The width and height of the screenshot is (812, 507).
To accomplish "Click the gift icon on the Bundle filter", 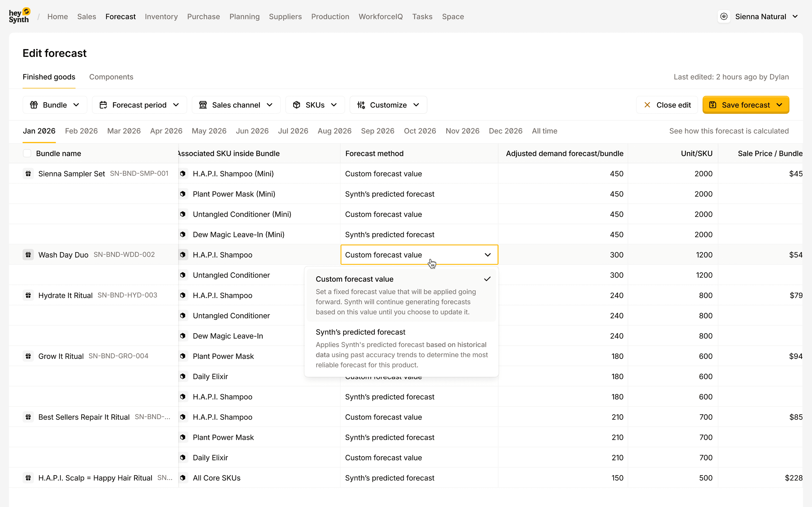I will [34, 105].
